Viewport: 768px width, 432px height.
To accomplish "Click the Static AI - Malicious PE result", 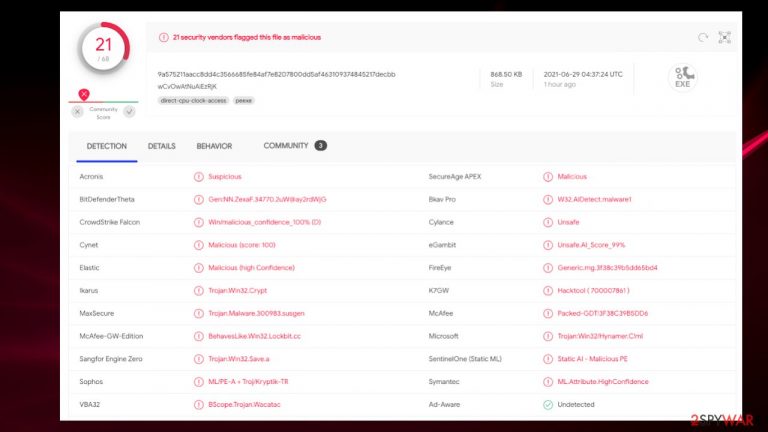I will tap(593, 359).
